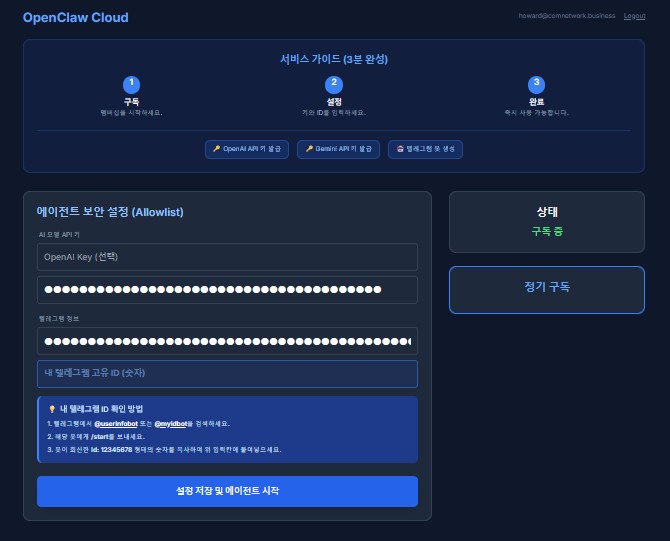Click the 정기 구독 subscription button

(x=547, y=290)
